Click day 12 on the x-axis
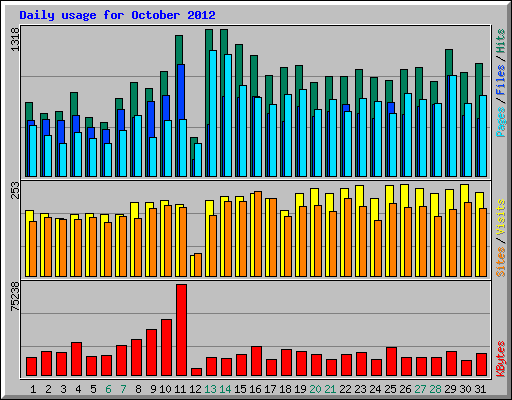This screenshot has height=400, width=512. pyautogui.click(x=195, y=389)
